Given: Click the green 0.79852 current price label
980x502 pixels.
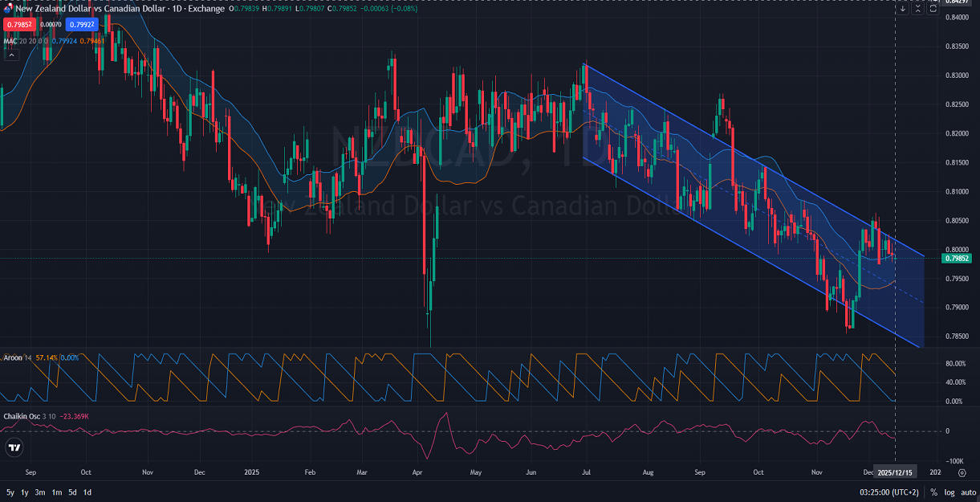Looking at the screenshot, I should pyautogui.click(x=955, y=258).
